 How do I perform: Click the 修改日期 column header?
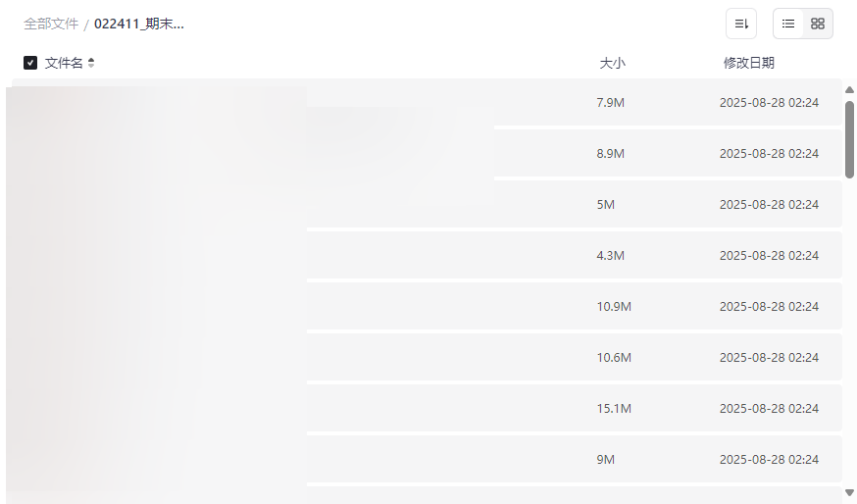point(748,63)
